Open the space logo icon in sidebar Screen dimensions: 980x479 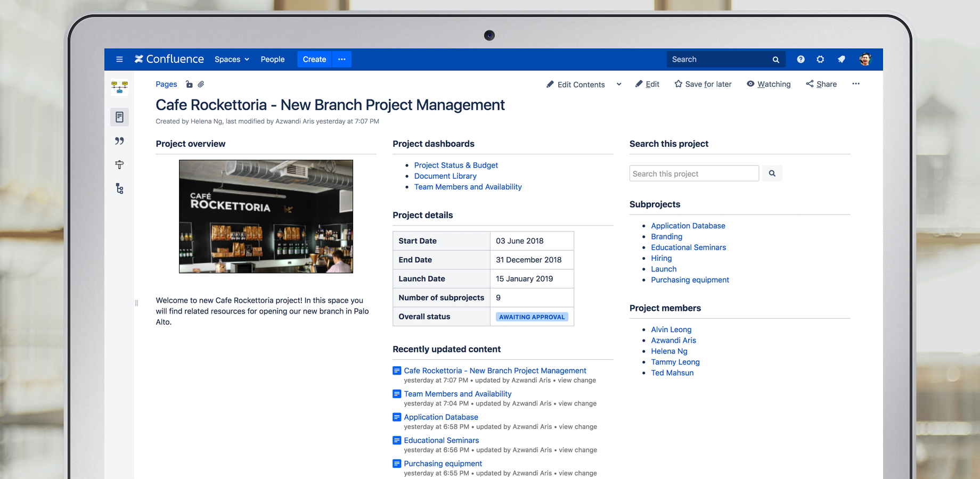(x=119, y=87)
